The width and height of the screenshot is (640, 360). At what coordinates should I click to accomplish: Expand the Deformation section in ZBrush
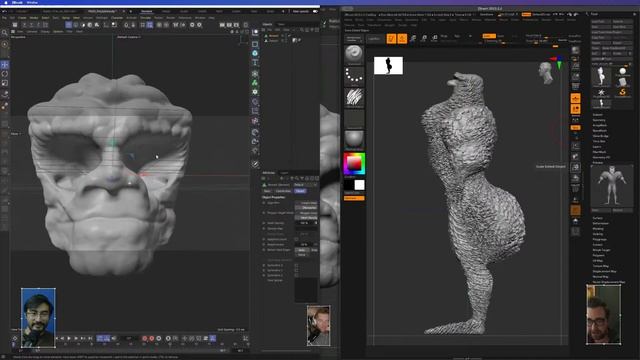[x=600, y=223]
